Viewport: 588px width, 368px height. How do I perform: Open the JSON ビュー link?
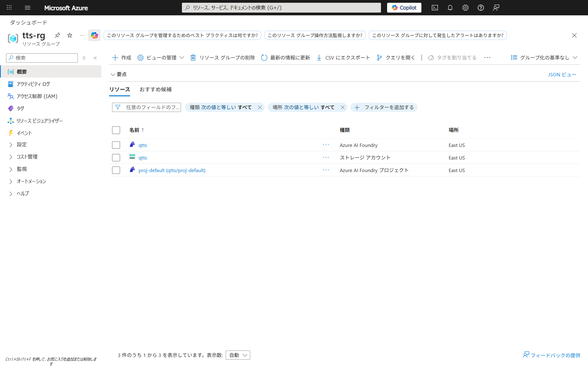[x=562, y=75]
